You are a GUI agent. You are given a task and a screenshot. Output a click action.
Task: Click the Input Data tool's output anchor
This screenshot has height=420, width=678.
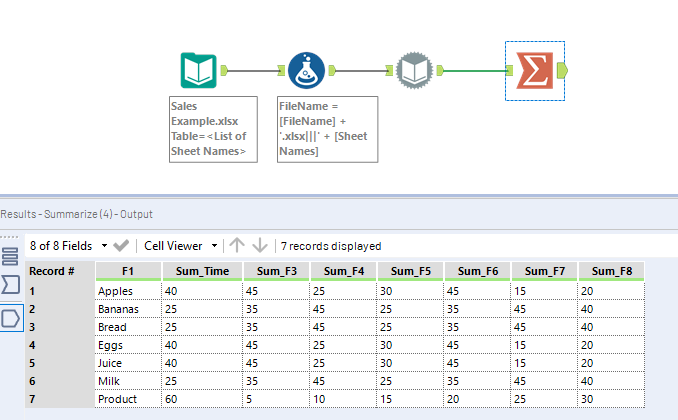(x=226, y=70)
